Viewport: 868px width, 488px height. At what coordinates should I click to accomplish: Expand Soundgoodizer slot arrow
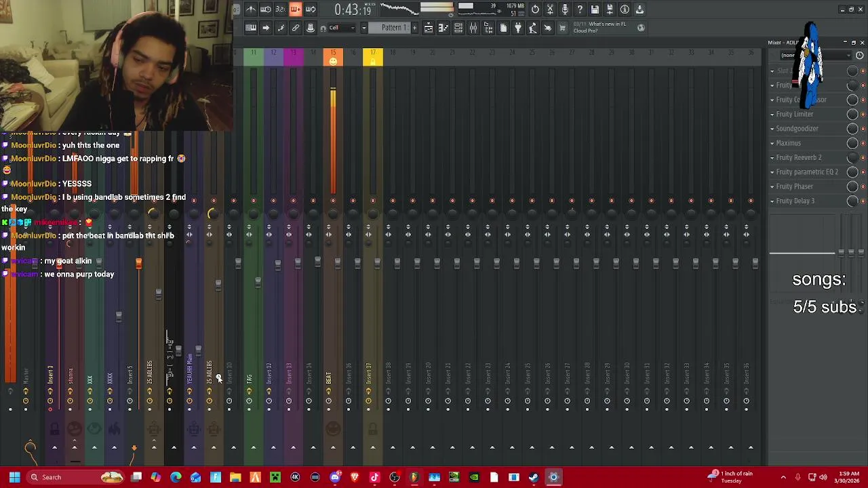[772, 129]
